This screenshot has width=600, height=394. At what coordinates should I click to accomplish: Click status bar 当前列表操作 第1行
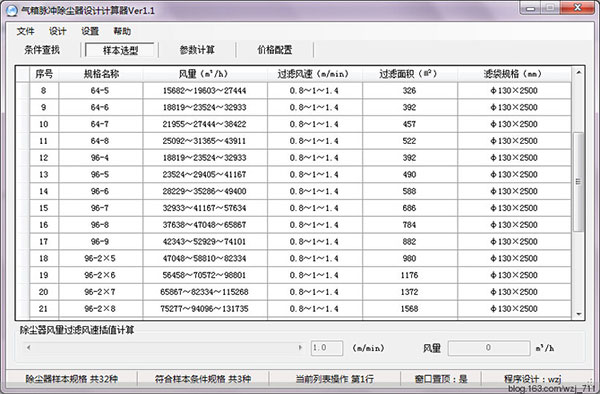(335, 379)
